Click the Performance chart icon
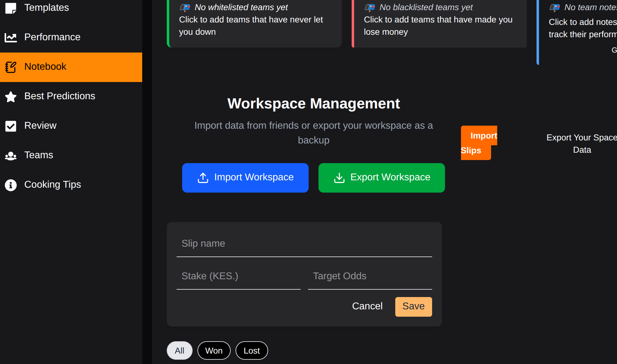Viewport: 617px width, 364px height. pyautogui.click(x=11, y=37)
